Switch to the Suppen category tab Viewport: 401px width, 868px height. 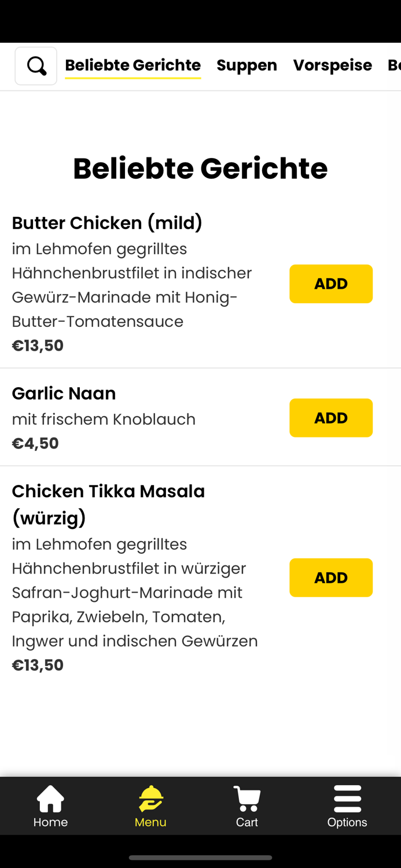[x=247, y=65]
